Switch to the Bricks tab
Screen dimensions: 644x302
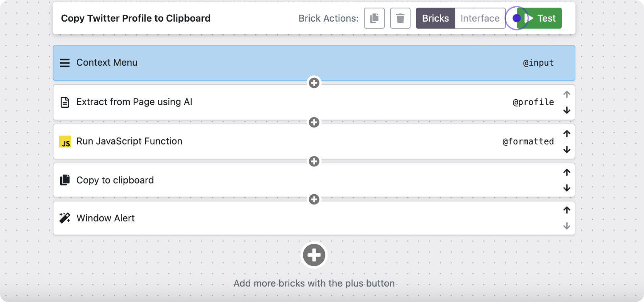[x=435, y=18]
